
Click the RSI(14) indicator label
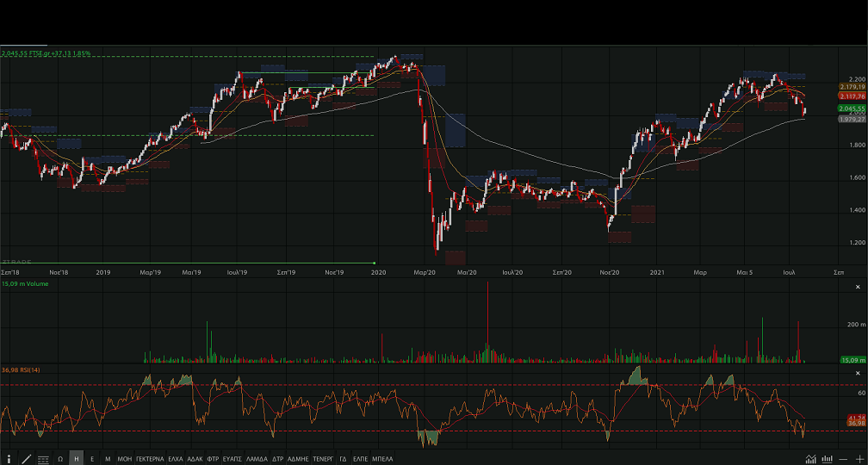coord(20,369)
